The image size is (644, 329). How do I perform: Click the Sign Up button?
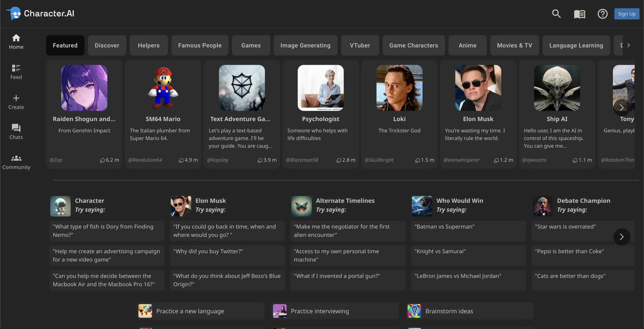(627, 14)
